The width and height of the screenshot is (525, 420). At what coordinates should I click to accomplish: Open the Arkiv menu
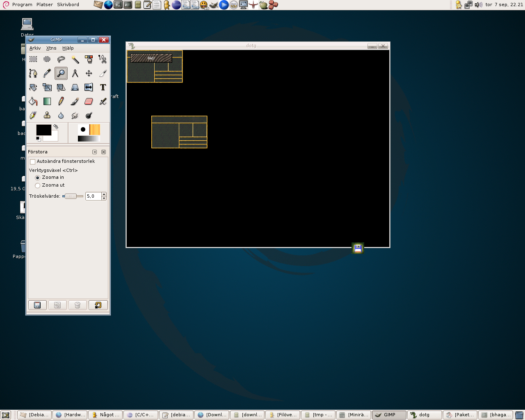[35, 48]
